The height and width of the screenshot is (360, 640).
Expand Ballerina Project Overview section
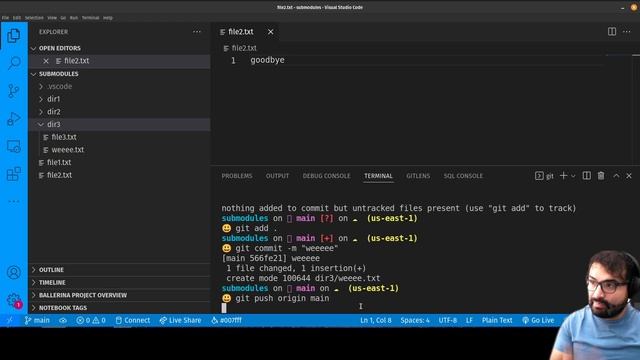tap(119, 295)
